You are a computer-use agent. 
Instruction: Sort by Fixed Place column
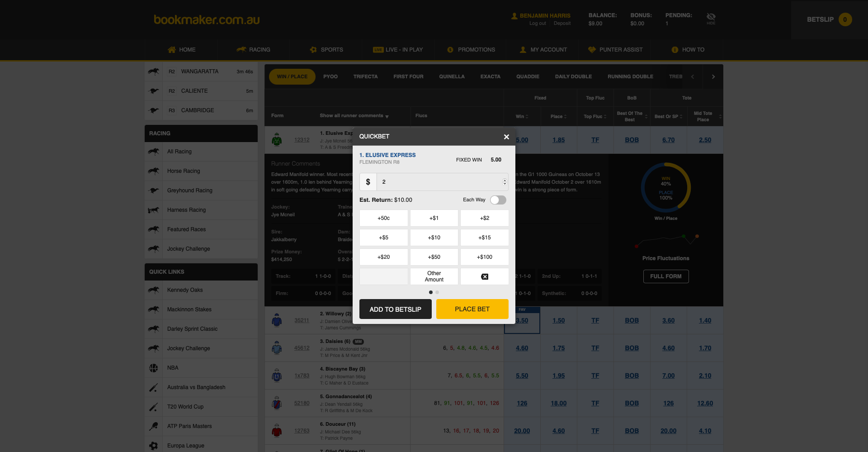[558, 116]
